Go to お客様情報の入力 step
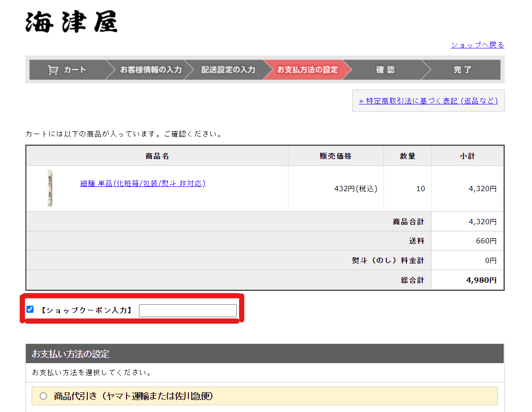532x412 pixels. [x=150, y=70]
